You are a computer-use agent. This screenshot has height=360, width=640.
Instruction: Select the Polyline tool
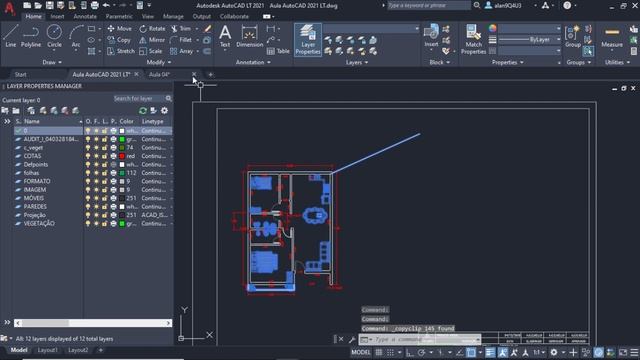click(31, 36)
